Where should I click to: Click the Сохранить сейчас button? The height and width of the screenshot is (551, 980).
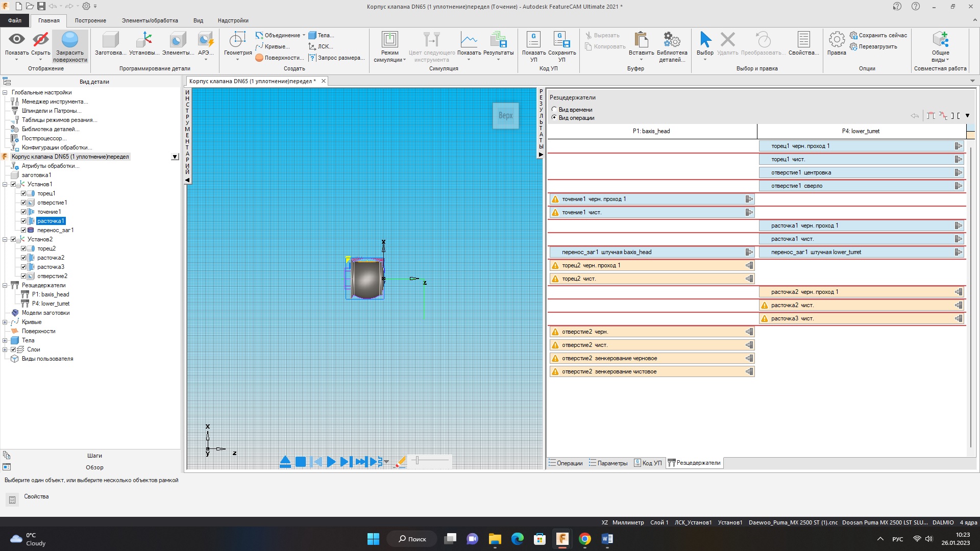(879, 35)
